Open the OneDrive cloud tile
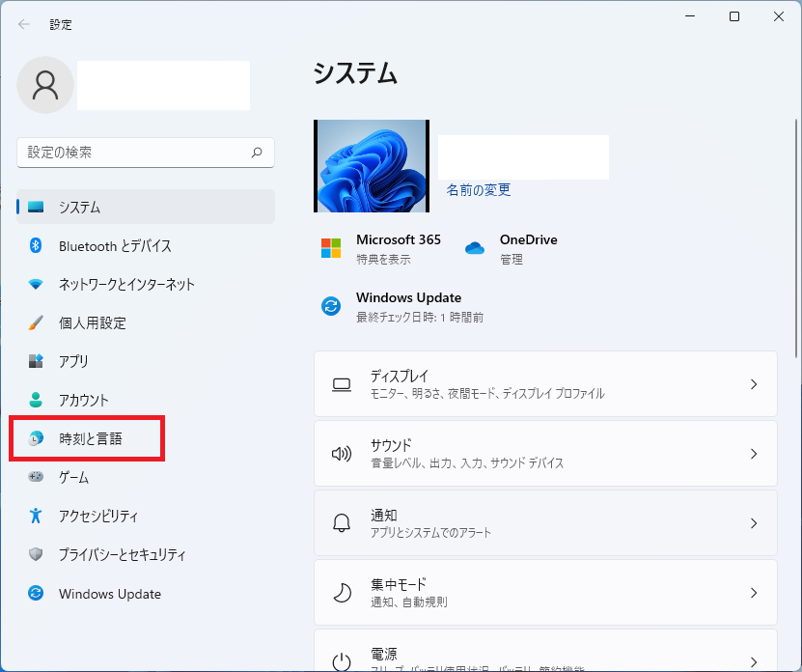Viewport: 802px width, 672px height. (x=512, y=248)
